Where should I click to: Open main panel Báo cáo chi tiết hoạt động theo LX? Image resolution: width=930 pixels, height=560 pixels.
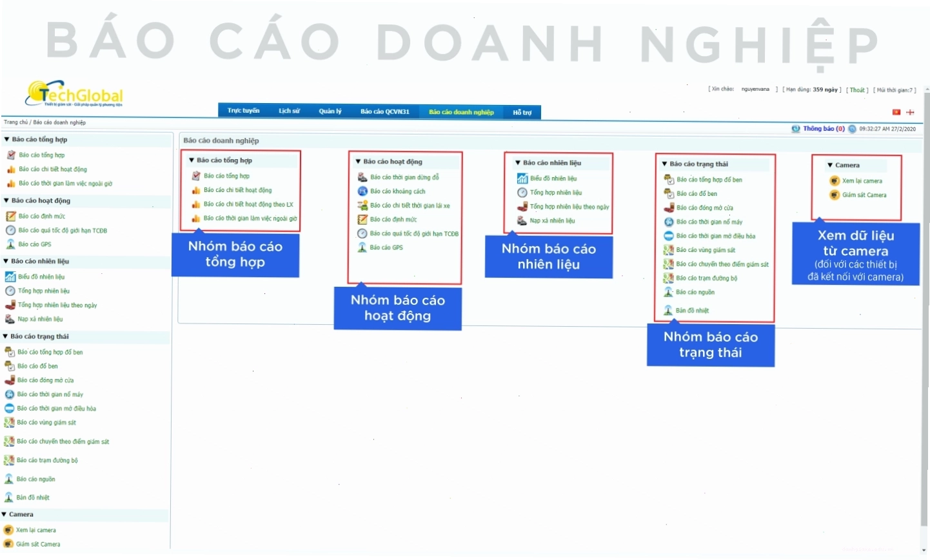click(248, 204)
